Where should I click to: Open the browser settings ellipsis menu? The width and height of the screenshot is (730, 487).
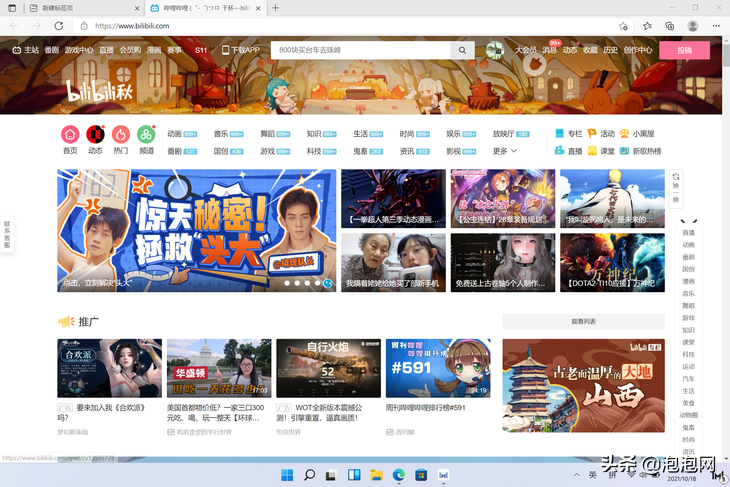[716, 26]
